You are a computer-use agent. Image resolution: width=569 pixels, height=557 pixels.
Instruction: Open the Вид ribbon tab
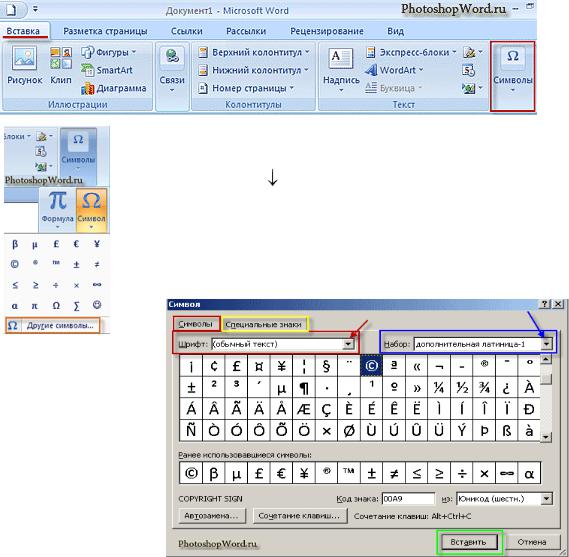(395, 31)
